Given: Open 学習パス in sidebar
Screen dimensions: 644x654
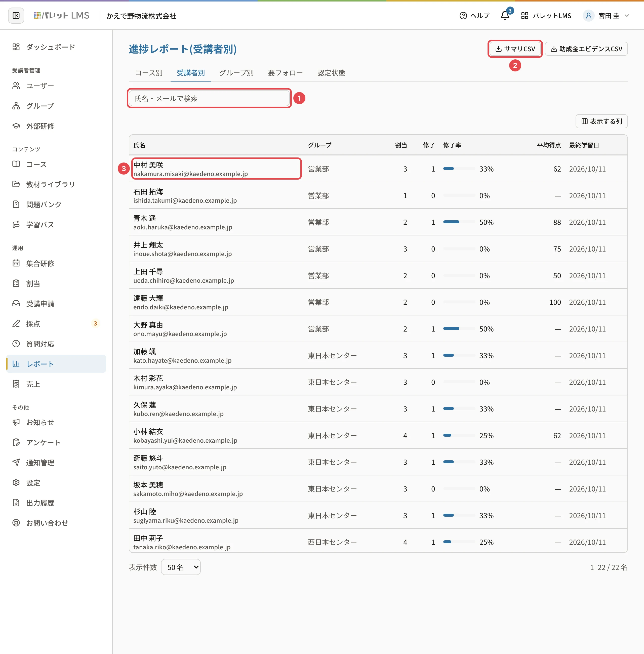Looking at the screenshot, I should click(56, 225).
